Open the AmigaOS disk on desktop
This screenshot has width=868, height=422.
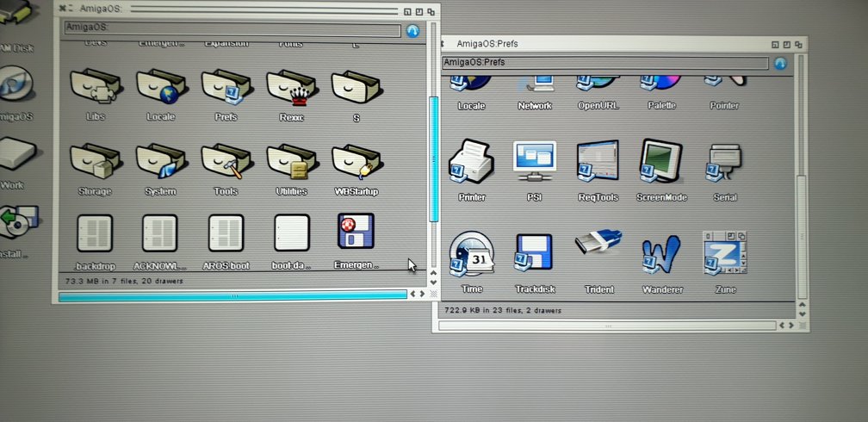(x=16, y=84)
